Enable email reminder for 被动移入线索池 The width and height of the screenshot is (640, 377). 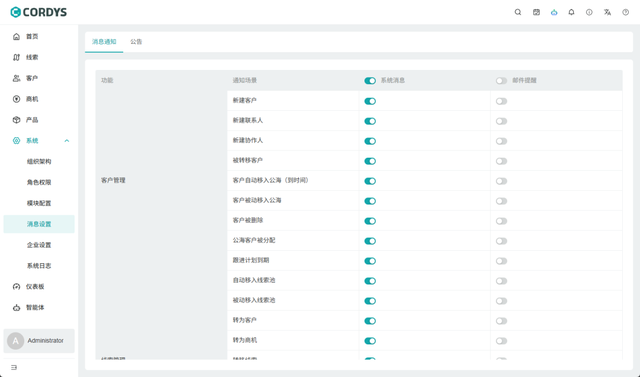coord(502,301)
